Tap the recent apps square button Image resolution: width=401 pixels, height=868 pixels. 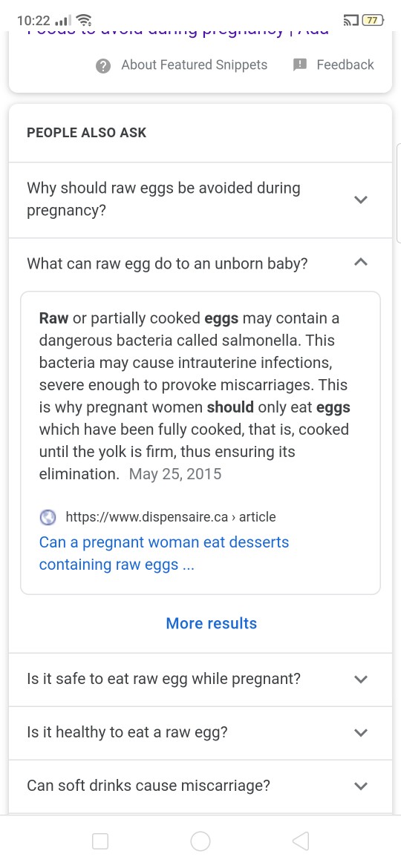tap(100, 841)
